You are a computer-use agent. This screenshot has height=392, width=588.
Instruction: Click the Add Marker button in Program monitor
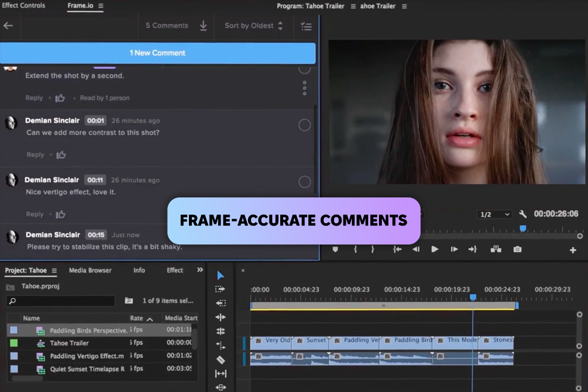coord(335,249)
